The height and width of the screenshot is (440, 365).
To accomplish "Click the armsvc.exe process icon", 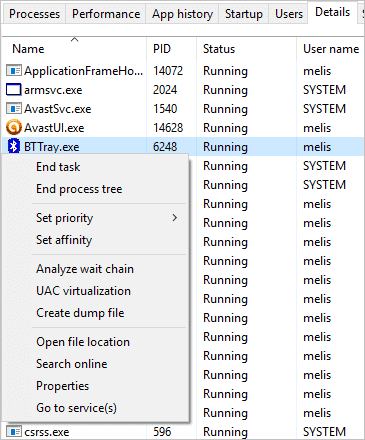I will click(14, 90).
